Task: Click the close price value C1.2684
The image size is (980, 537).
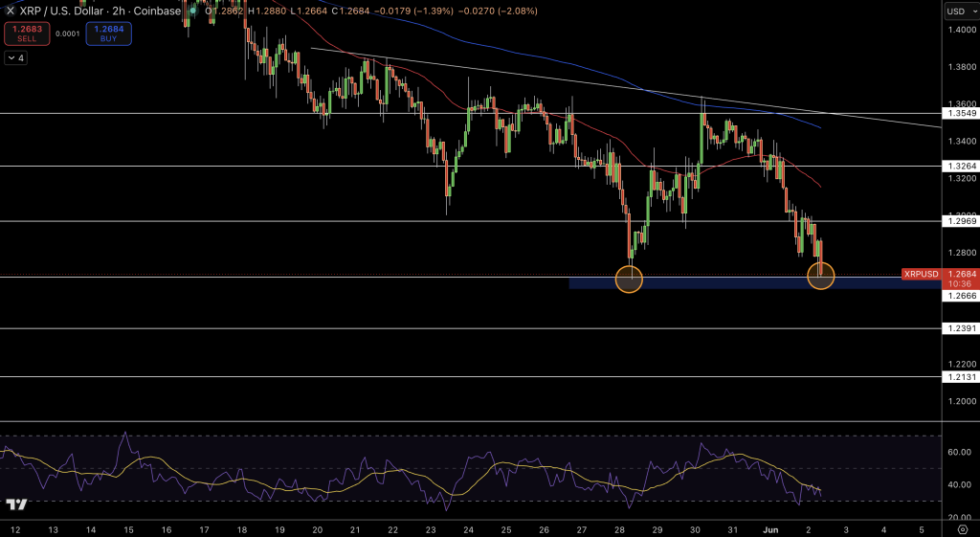Action: coord(349,11)
